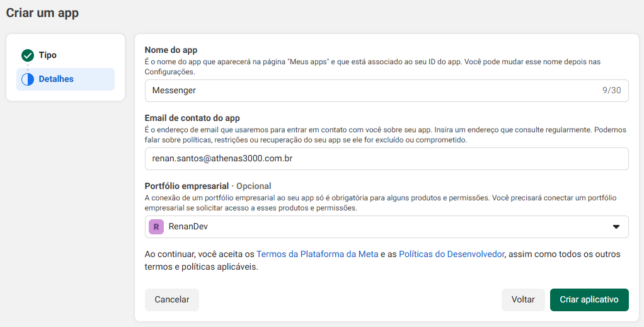Viewport: 644px width, 327px height.
Task: Click the Email de contato do app label
Action: [x=192, y=118]
